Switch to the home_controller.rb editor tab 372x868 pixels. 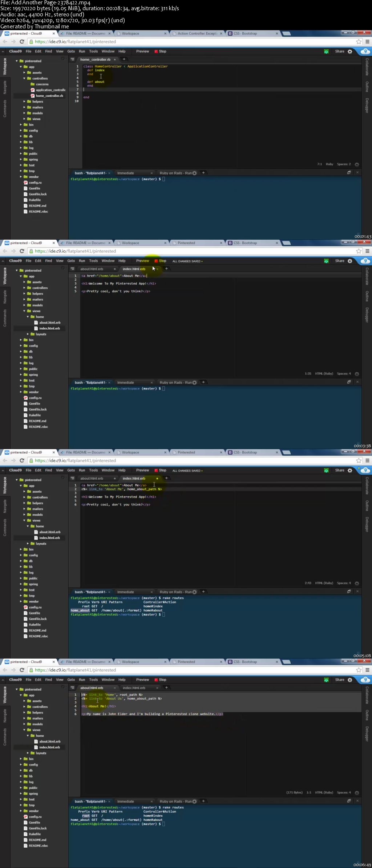(x=95, y=59)
